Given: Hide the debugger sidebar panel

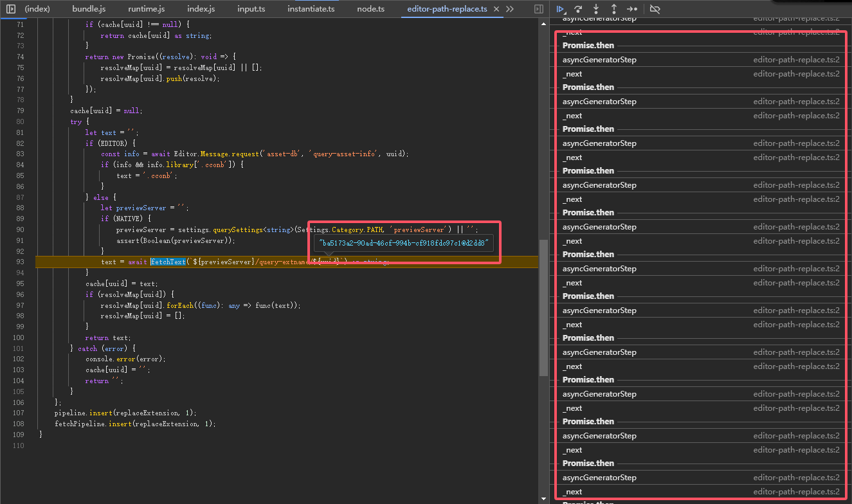Looking at the screenshot, I should pyautogui.click(x=539, y=9).
